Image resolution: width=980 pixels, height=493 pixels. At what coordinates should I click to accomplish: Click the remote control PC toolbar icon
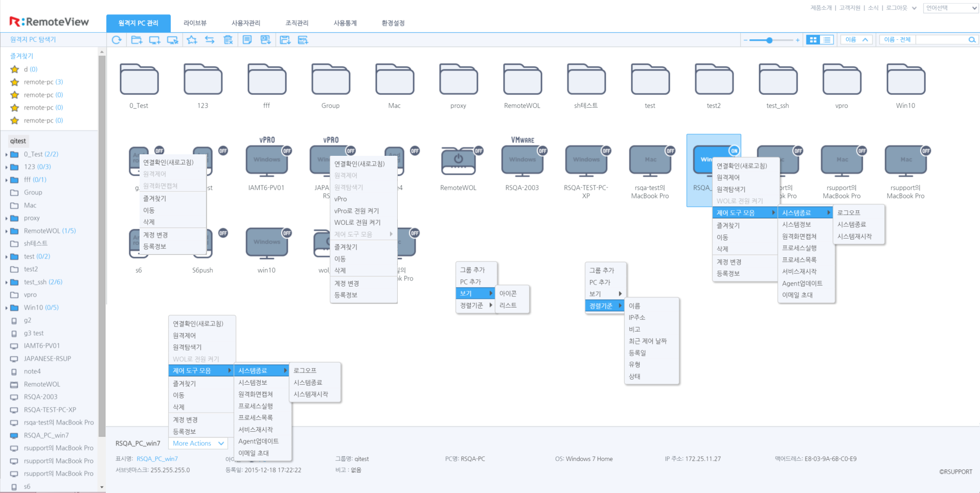173,40
